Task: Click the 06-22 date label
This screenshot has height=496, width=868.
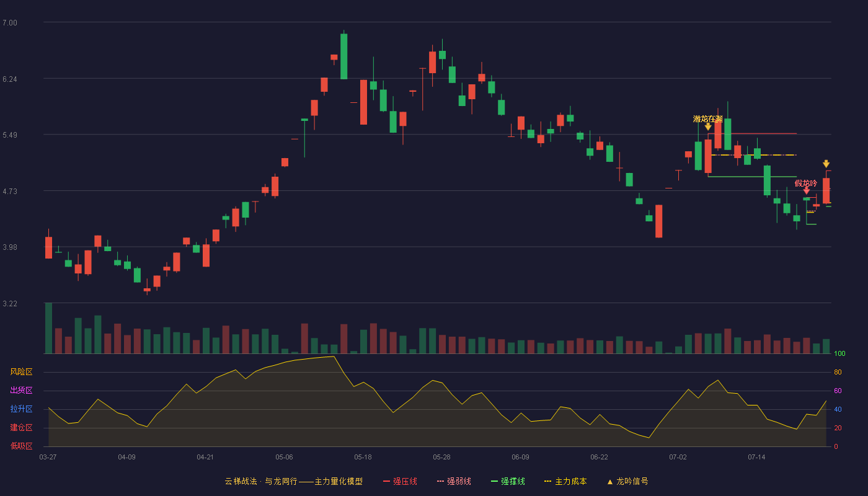Action: pyautogui.click(x=599, y=457)
